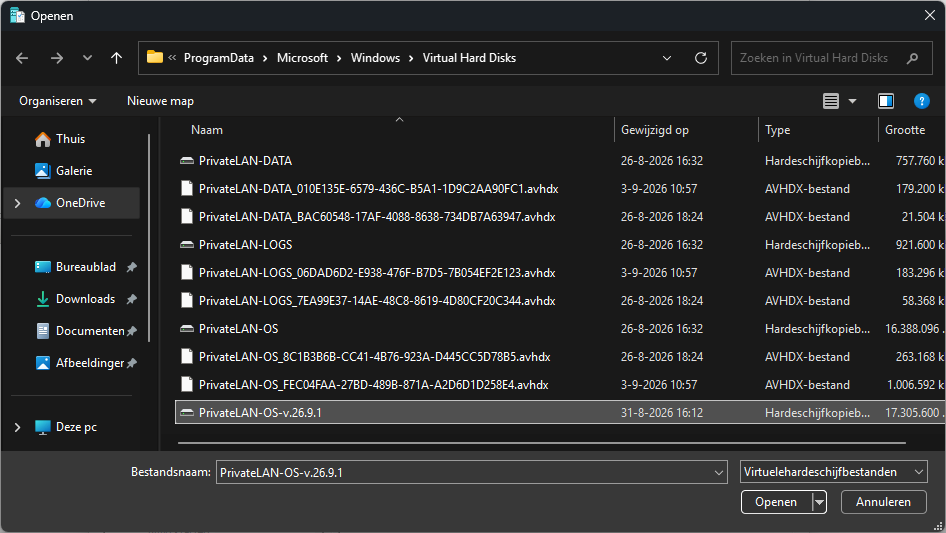This screenshot has height=533, width=946.
Task: Toggle the preview pane icon
Action: pos(886,101)
